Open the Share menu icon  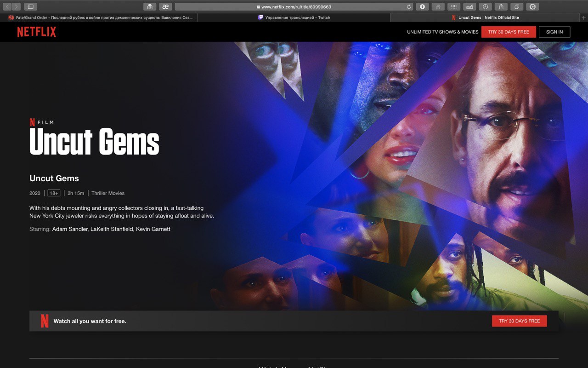tap(501, 6)
